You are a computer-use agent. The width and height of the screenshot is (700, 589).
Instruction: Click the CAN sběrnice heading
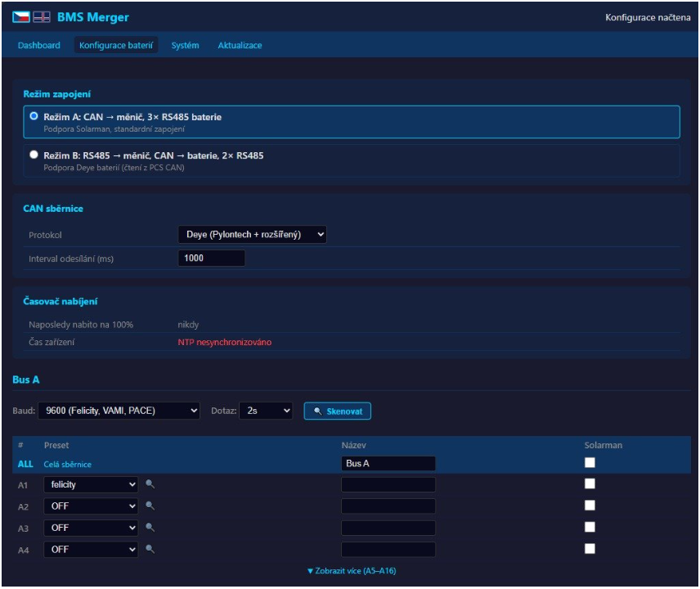(x=53, y=209)
